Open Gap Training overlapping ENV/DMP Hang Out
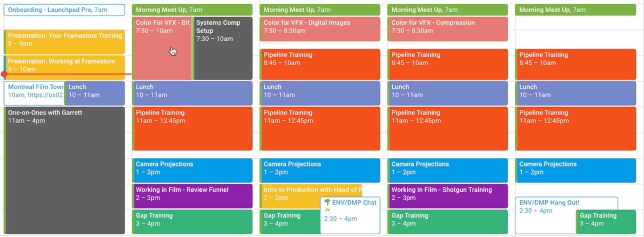644x237 pixels. point(606,222)
